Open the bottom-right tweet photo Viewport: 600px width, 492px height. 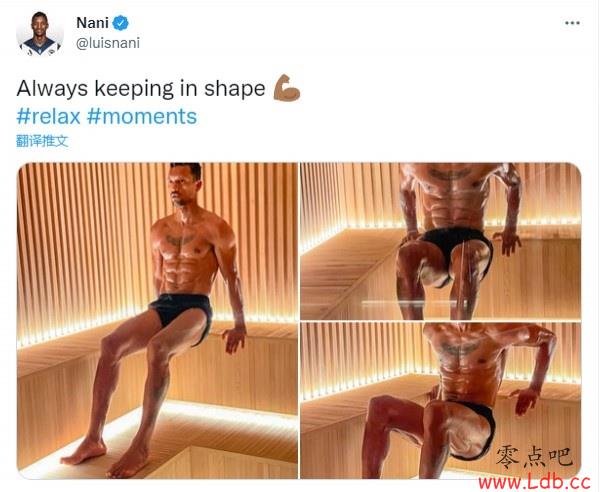pyautogui.click(x=441, y=400)
